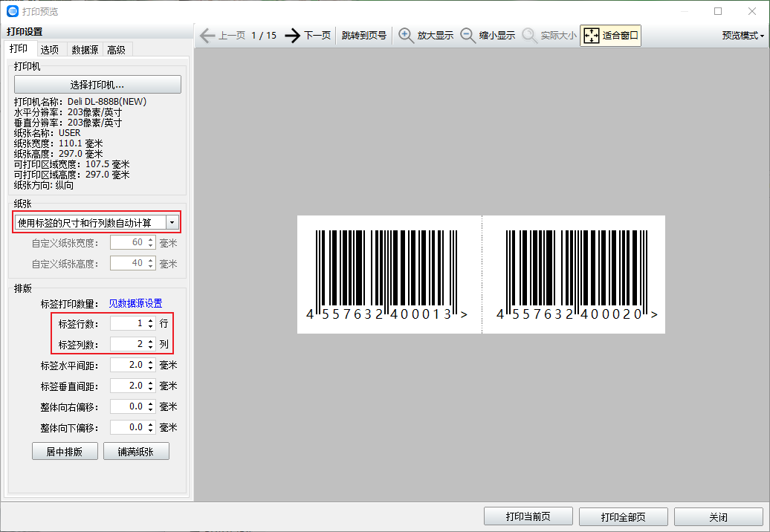Switch to the 数据源 tab
770x532 pixels.
click(x=85, y=50)
